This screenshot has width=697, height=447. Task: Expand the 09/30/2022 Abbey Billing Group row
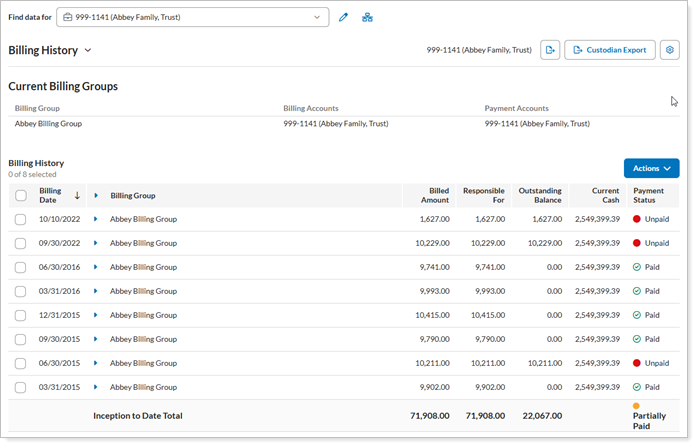pos(96,243)
